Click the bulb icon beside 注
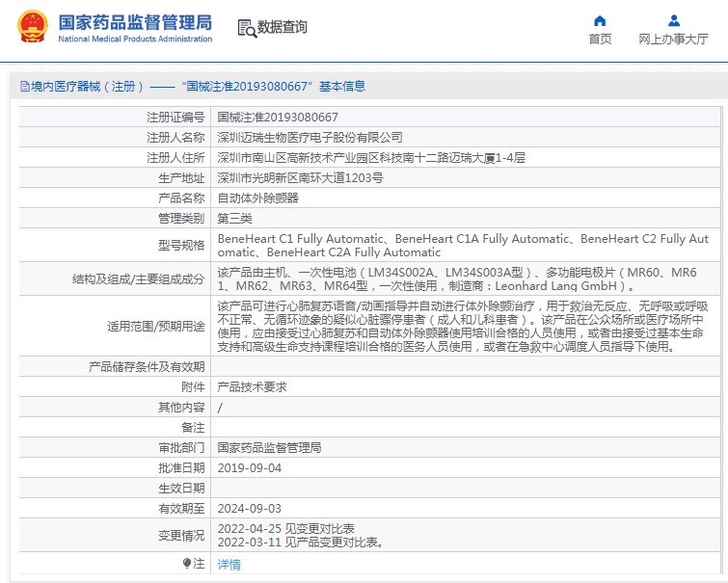 pyautogui.click(x=187, y=564)
